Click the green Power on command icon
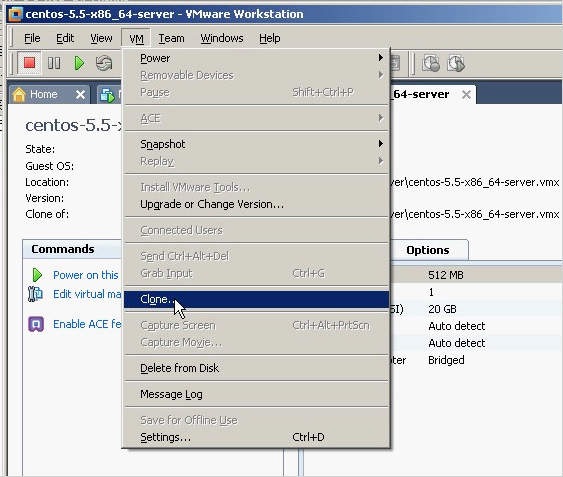Image resolution: width=563 pixels, height=477 pixels. (37, 275)
